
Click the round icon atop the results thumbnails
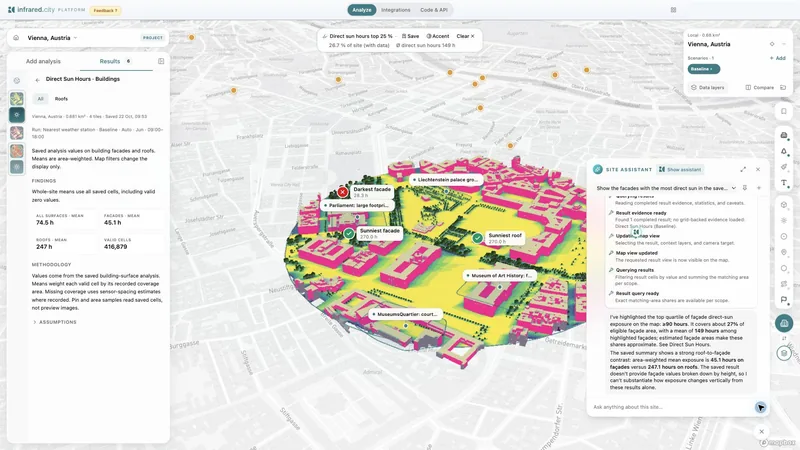tap(17, 81)
